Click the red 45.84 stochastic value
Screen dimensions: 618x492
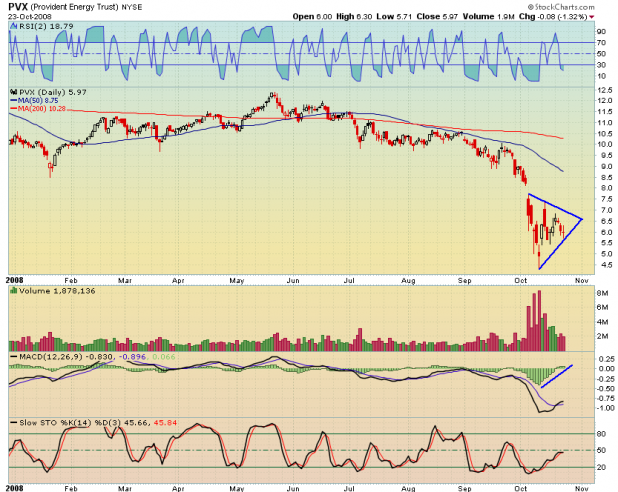[165, 423]
